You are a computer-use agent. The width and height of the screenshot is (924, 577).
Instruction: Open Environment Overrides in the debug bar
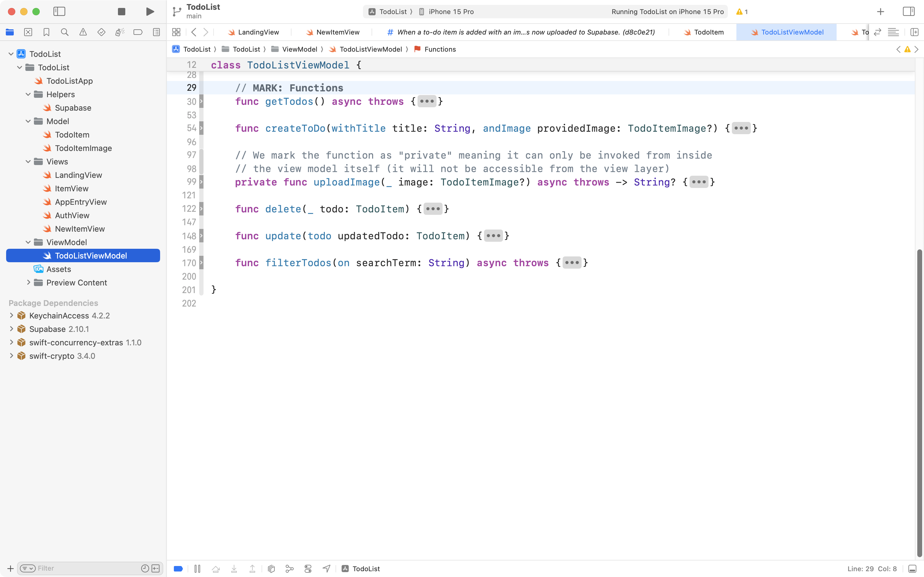[308, 569]
